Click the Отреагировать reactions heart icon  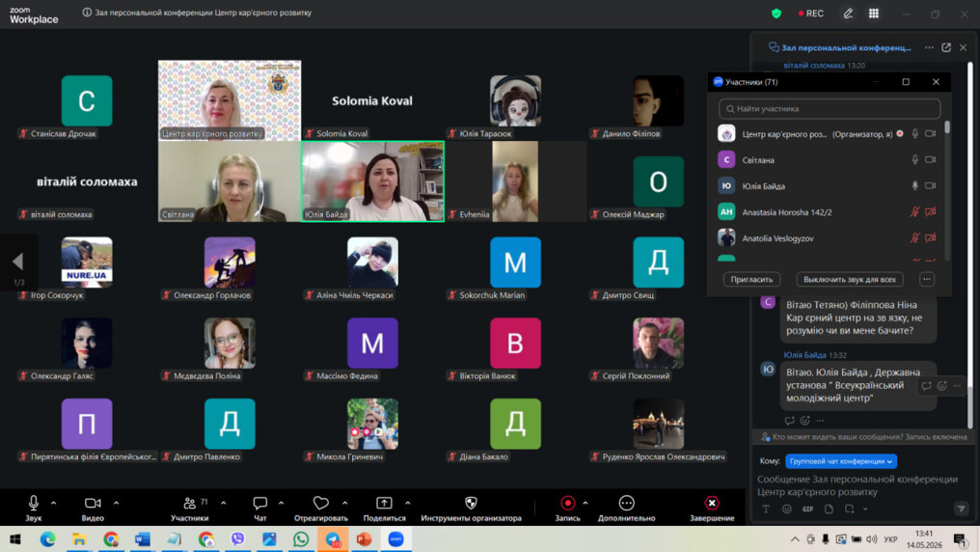(320, 503)
